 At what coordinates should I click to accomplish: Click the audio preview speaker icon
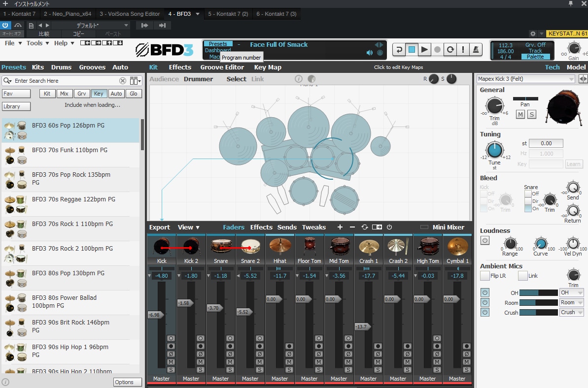369,53
